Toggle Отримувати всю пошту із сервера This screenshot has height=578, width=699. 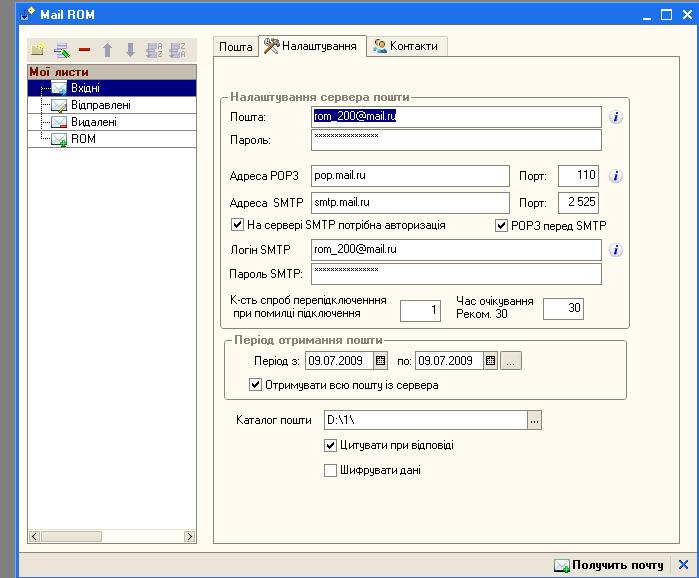255,385
